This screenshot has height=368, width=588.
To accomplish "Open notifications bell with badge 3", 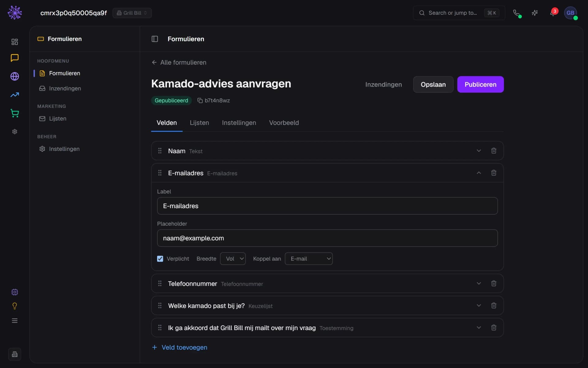I will pos(553,13).
